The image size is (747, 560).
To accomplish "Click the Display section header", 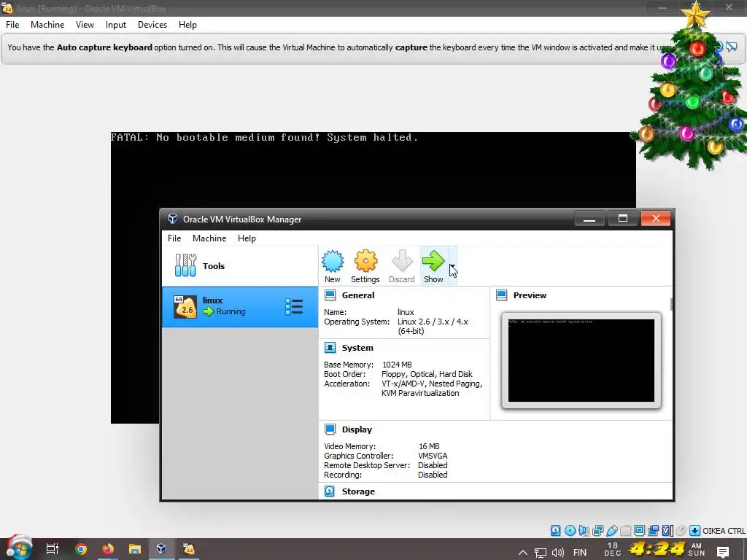I will click(x=357, y=429).
